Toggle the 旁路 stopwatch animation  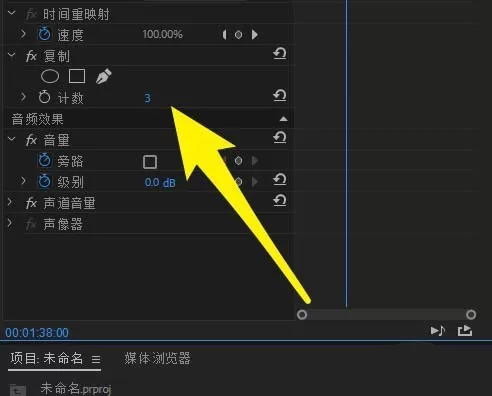[x=44, y=160]
